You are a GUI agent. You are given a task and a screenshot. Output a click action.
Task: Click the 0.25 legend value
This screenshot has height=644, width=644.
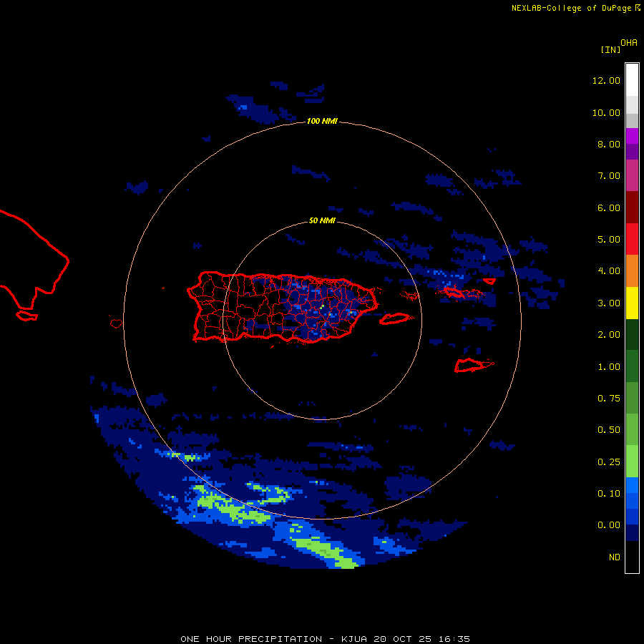[609, 462]
